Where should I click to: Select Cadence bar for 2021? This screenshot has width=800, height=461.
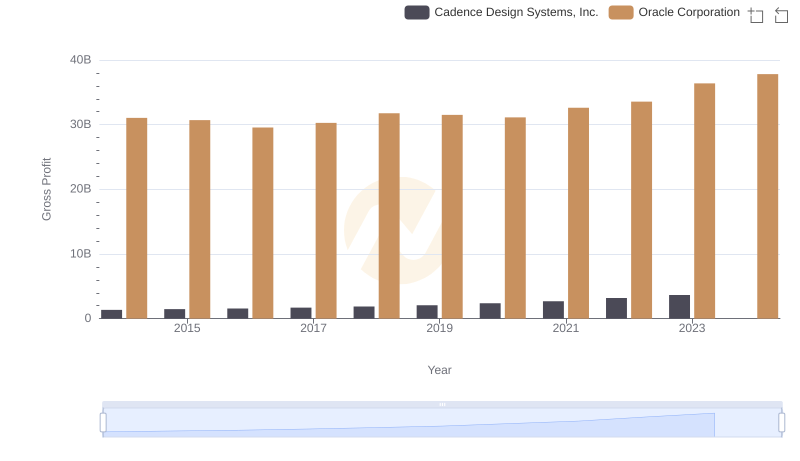pyautogui.click(x=554, y=310)
